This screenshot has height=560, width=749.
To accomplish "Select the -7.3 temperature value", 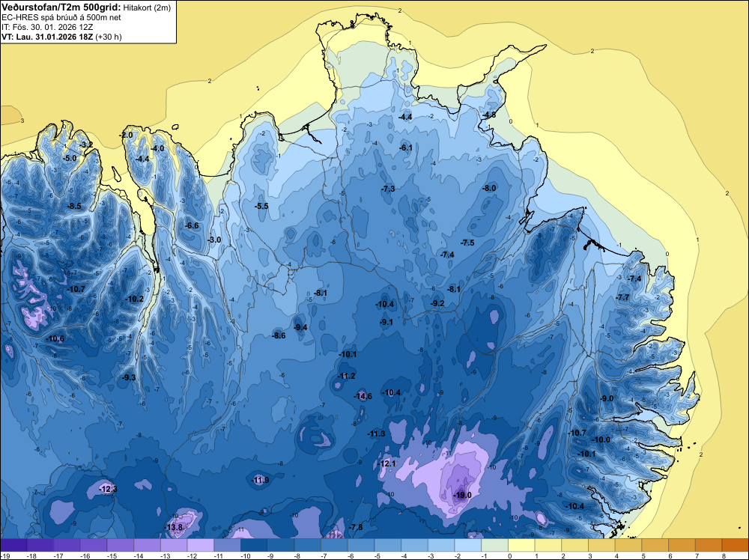I will point(388,189).
